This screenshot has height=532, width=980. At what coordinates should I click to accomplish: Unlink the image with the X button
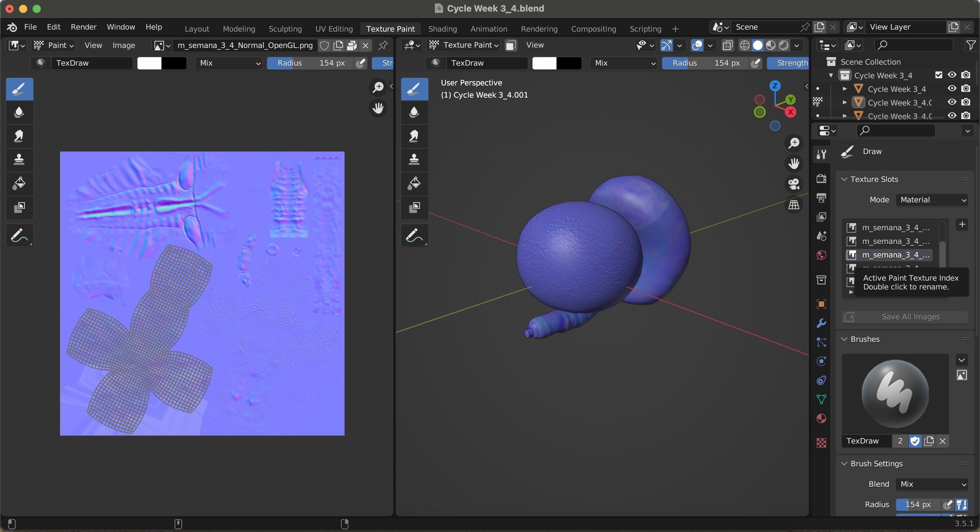[365, 46]
